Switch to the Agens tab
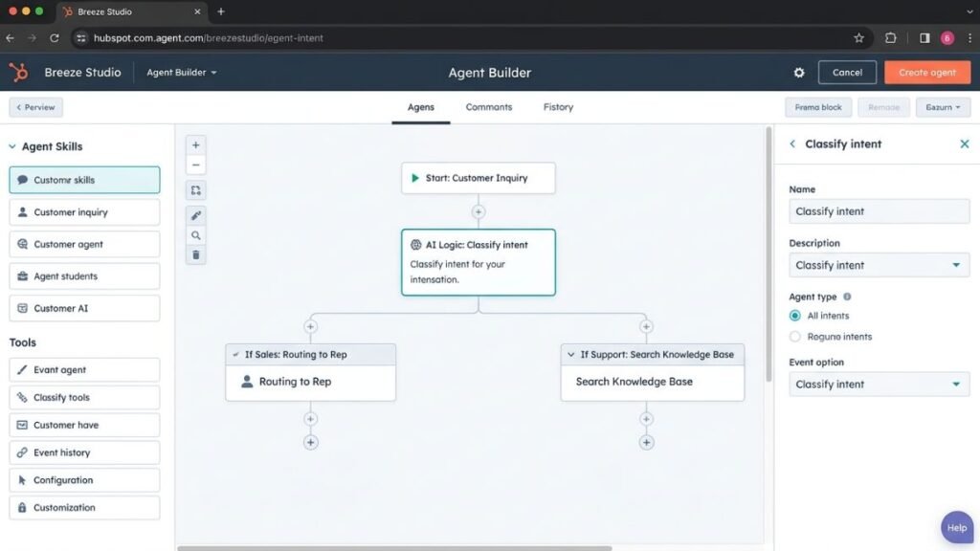 click(x=421, y=107)
